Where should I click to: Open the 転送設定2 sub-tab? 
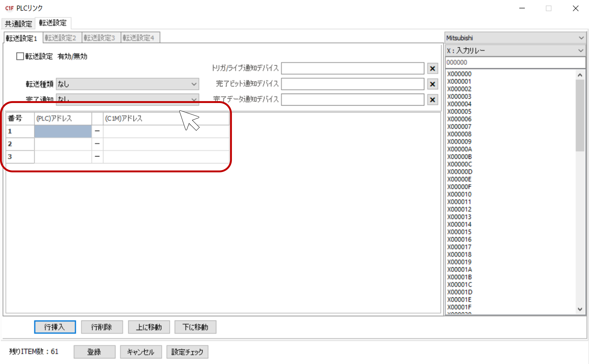[x=60, y=38]
